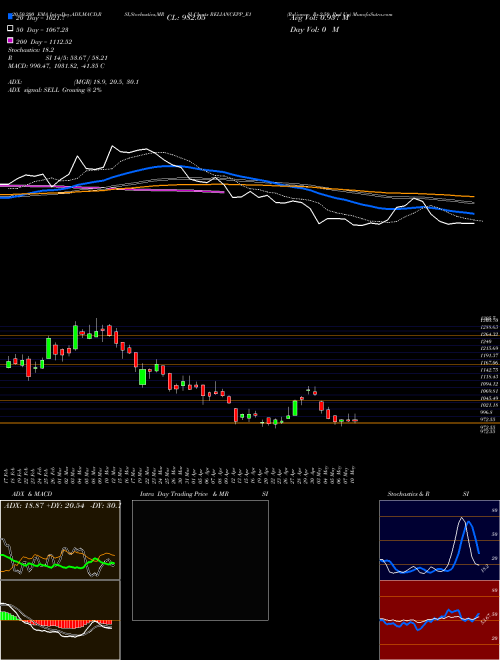This screenshot has height=660, width=500.
Task: Click the 1069.51 price axis label
Action: [x=490, y=391]
